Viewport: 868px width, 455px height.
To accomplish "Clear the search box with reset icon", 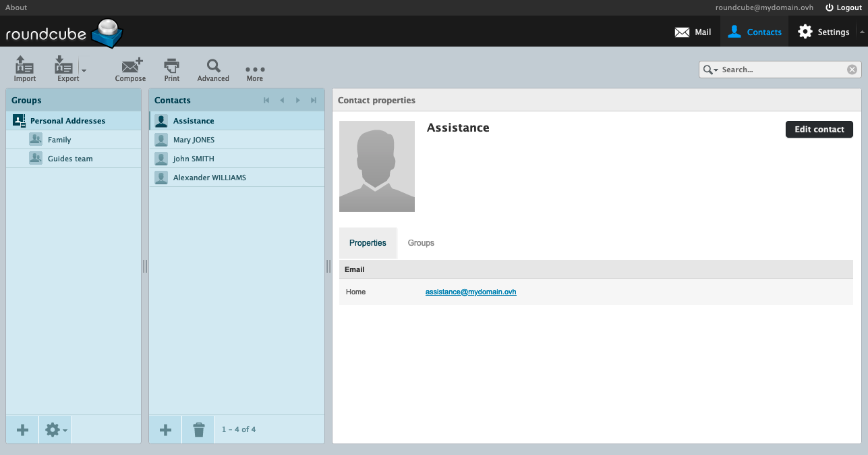I will [852, 70].
